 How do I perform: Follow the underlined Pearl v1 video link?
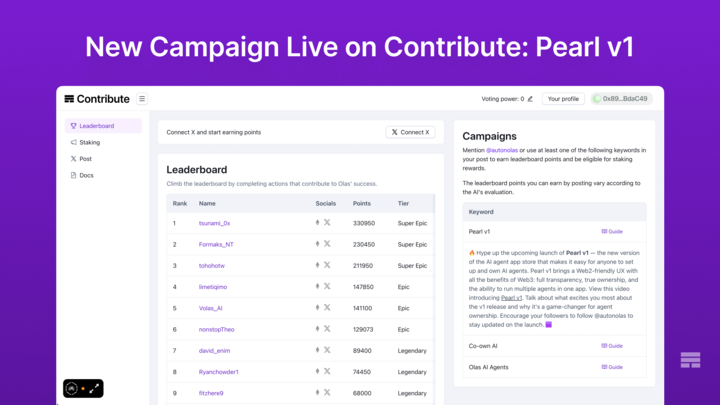click(x=511, y=298)
